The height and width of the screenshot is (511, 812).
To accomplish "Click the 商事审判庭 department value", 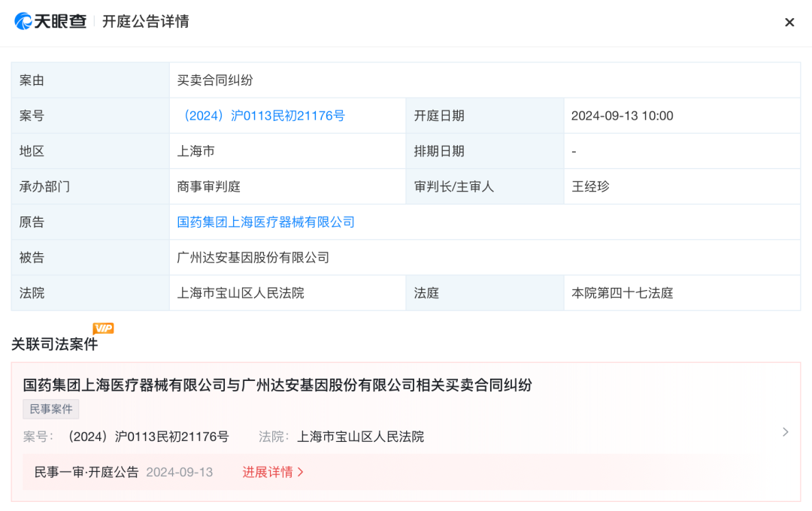I will 209,186.
